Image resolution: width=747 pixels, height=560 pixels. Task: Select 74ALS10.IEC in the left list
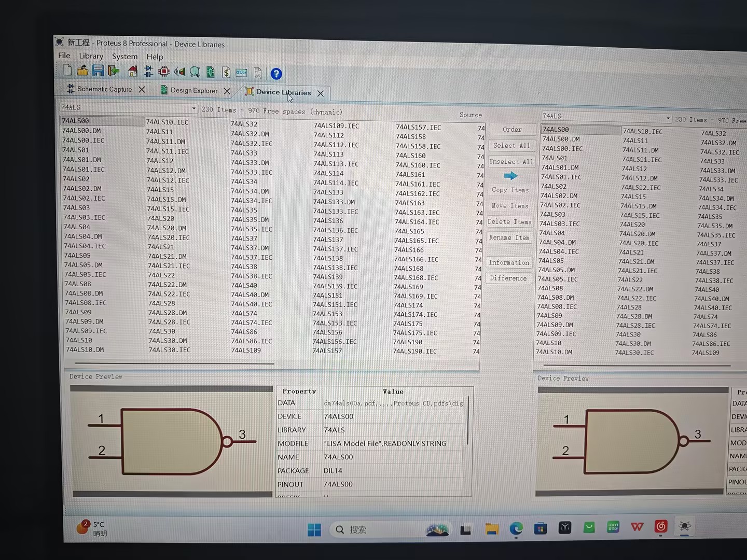coord(167,122)
